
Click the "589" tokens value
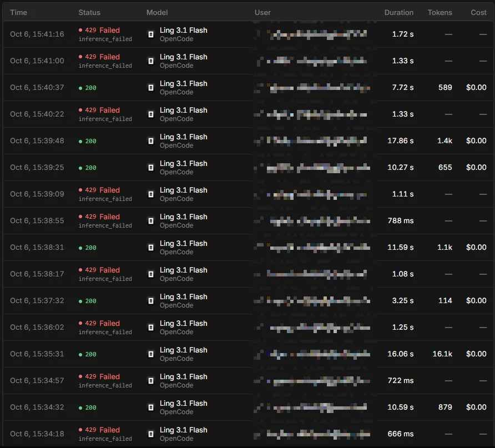[x=445, y=88]
